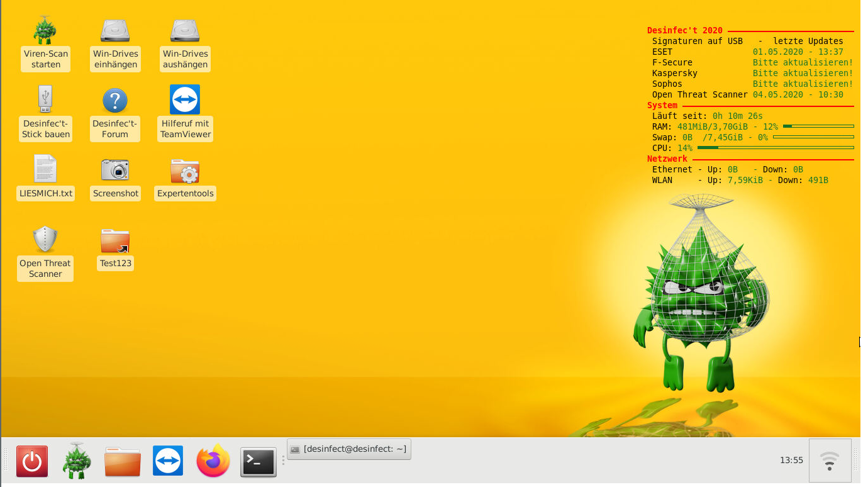
Task: Click the ESET update date 01.05.2020 - 13:37
Action: point(798,52)
